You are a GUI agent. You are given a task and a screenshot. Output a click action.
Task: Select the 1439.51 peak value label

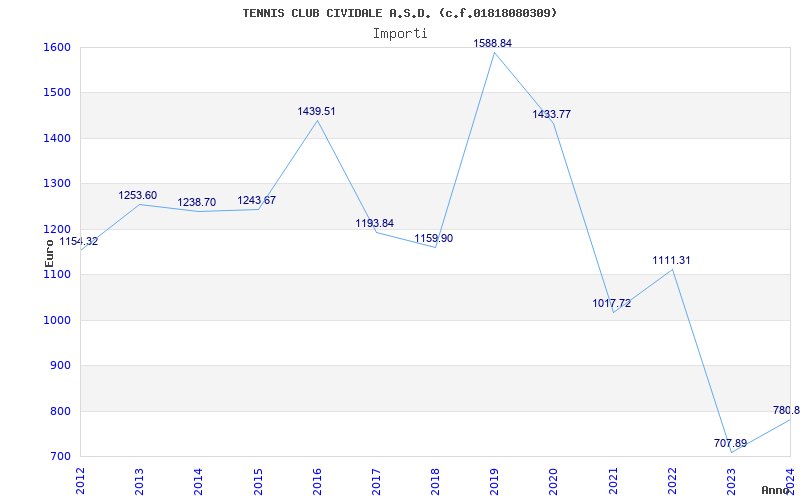point(316,112)
